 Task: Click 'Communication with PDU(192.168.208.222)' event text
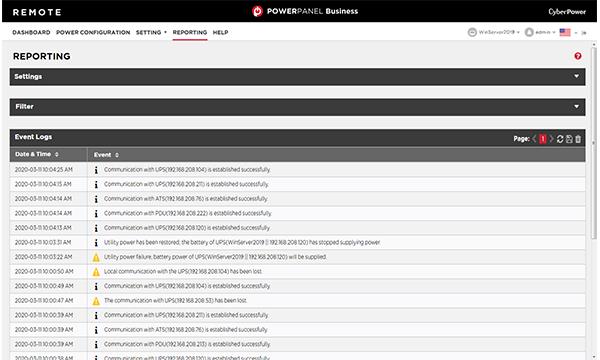point(188,213)
